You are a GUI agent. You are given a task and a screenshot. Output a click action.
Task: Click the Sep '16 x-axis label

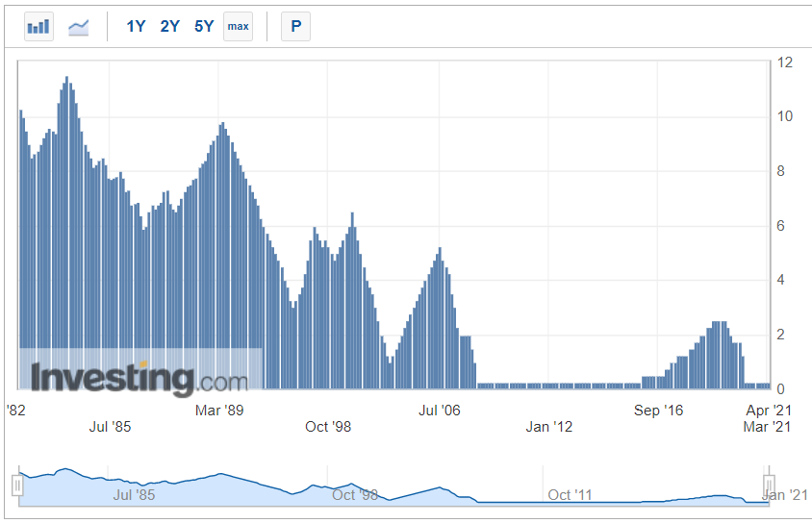point(658,411)
